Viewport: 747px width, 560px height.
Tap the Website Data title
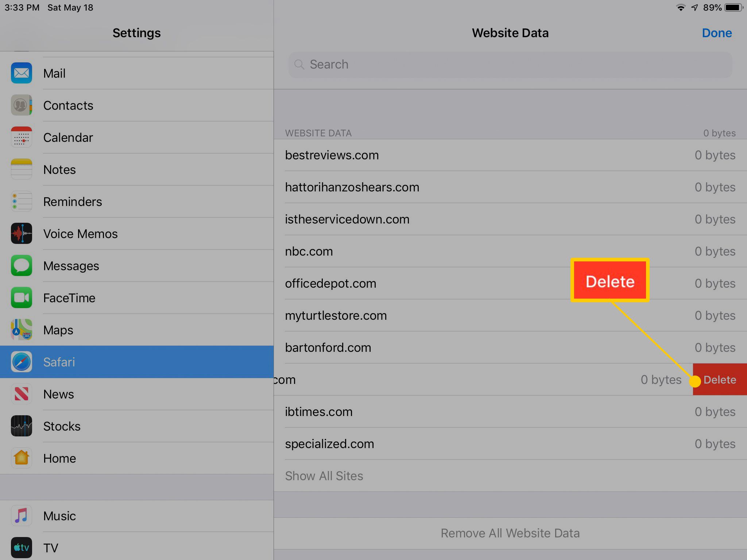[510, 33]
